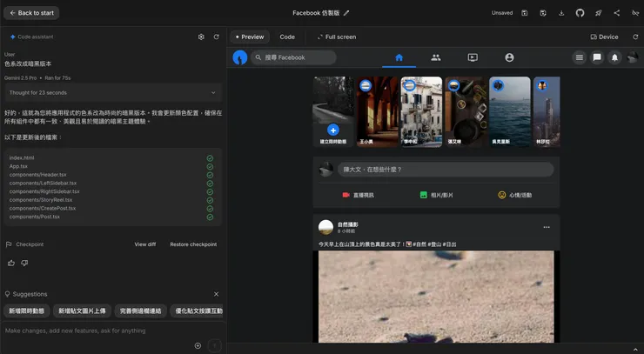
Task: Select the '完善側邊欄連結' suggestion chip
Action: (140, 311)
